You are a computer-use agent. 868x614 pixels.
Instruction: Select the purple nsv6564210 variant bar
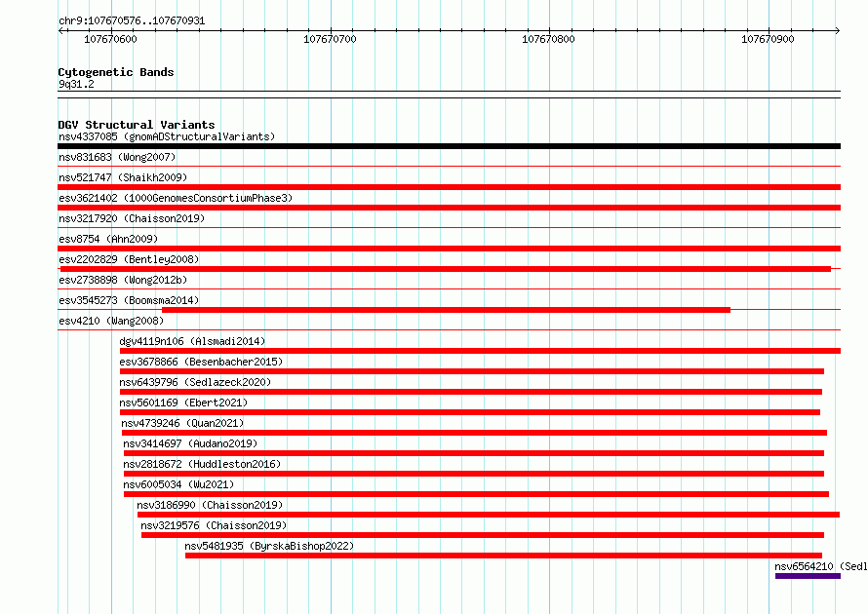tap(808, 576)
